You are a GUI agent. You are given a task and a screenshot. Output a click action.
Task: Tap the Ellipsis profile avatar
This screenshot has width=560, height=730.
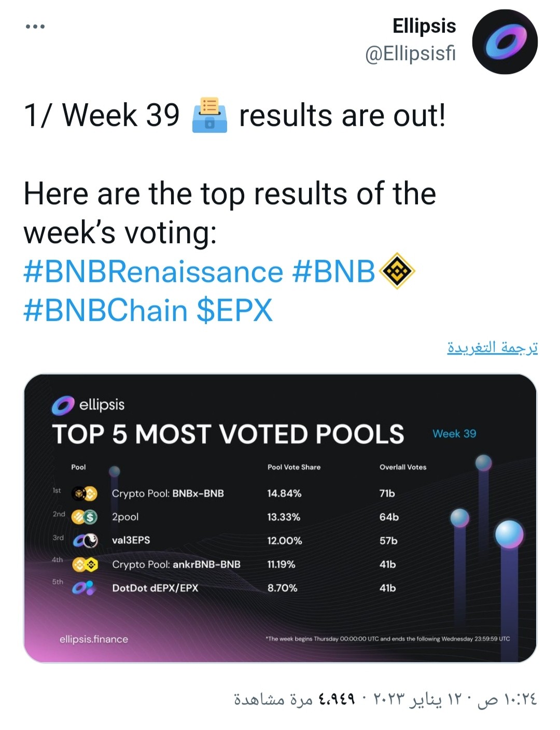(505, 41)
